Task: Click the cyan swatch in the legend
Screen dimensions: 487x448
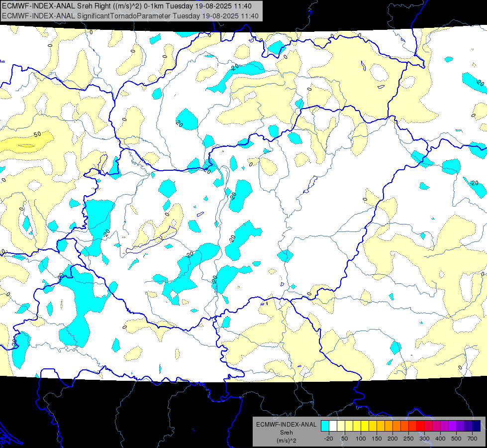Action: 325,426
